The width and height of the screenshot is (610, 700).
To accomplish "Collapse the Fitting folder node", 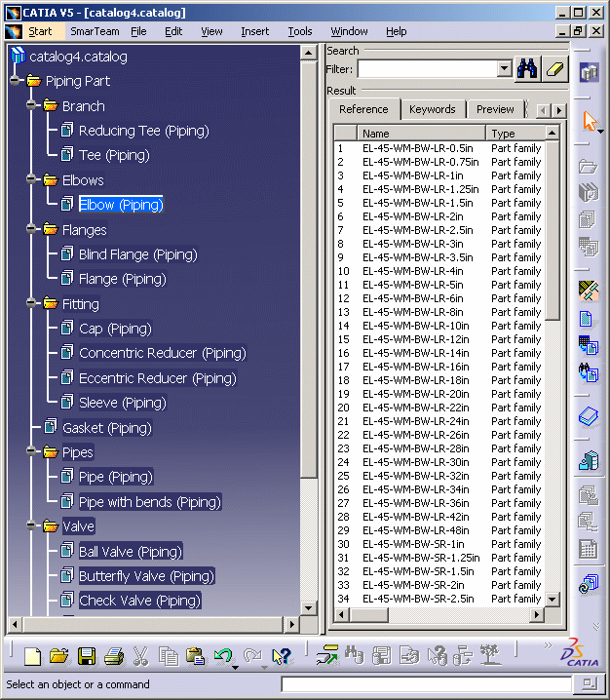I will (x=31, y=303).
